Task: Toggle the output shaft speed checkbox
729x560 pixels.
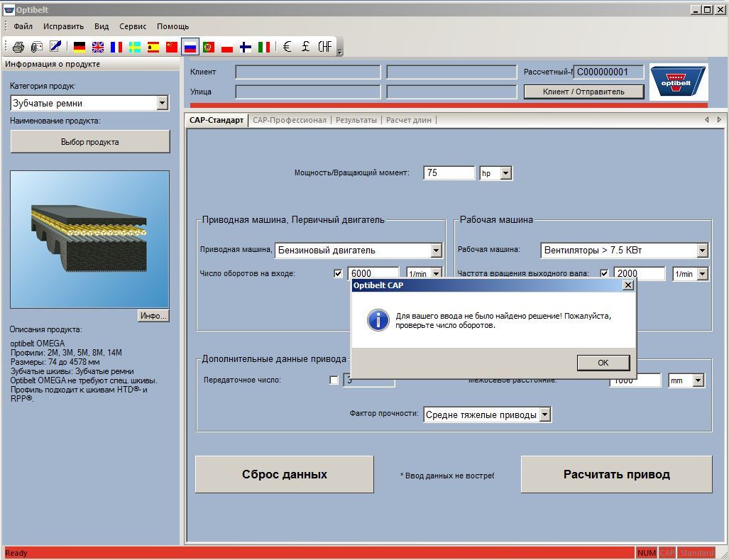Action: click(604, 274)
